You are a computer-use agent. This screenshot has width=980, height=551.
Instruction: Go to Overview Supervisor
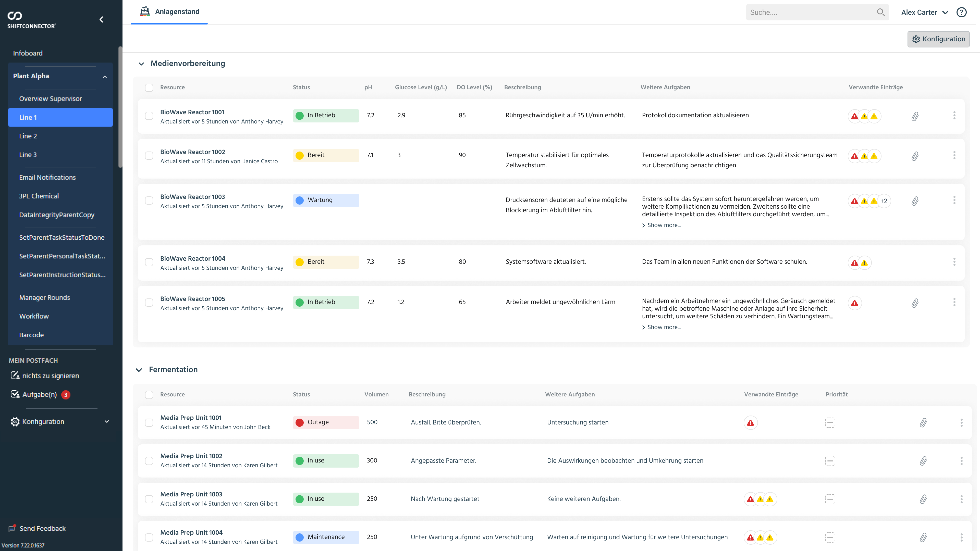60,98
